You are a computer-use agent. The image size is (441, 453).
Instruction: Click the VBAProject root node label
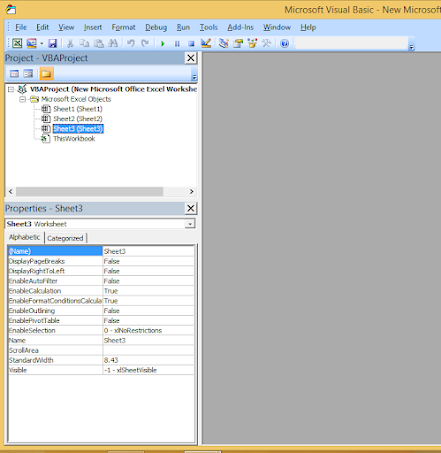coord(113,89)
